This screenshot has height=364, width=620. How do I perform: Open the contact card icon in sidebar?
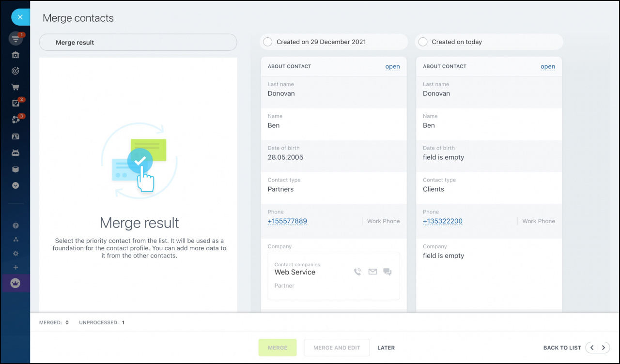[15, 136]
